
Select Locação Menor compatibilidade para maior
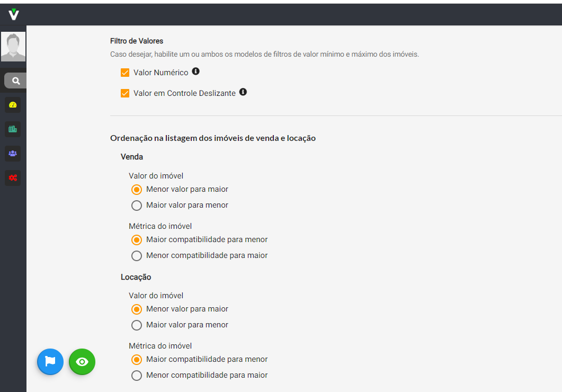coord(137,375)
